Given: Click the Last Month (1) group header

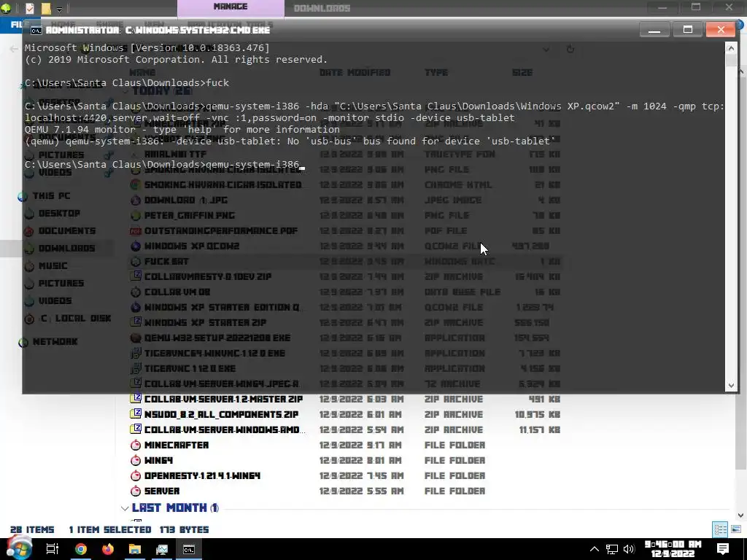Looking at the screenshot, I should 175,507.
